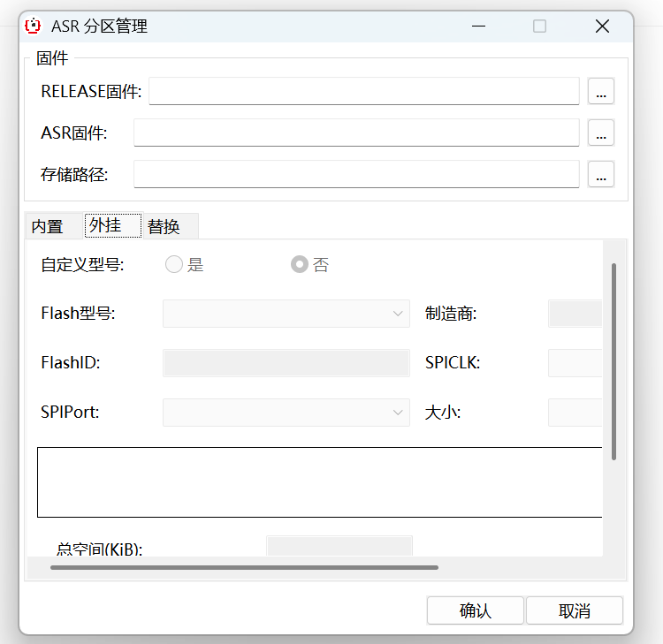Image resolution: width=663 pixels, height=644 pixels.
Task: Minimize the ASR 分区管理 window
Action: point(477,27)
